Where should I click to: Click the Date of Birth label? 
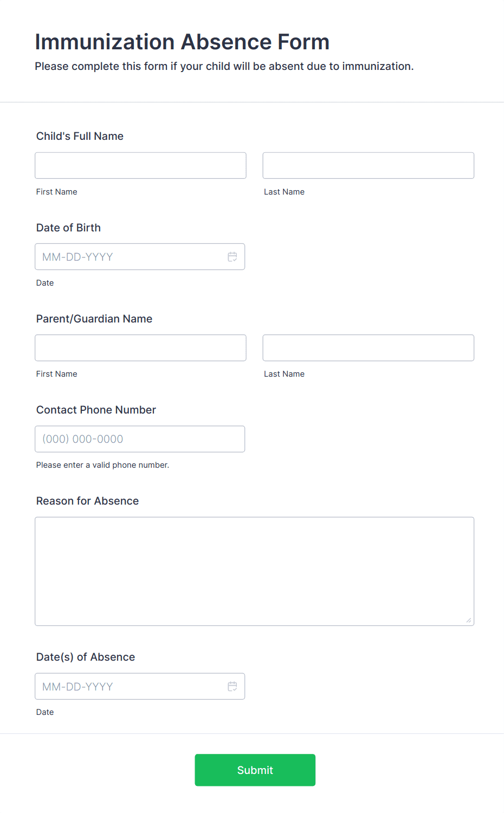click(x=68, y=228)
